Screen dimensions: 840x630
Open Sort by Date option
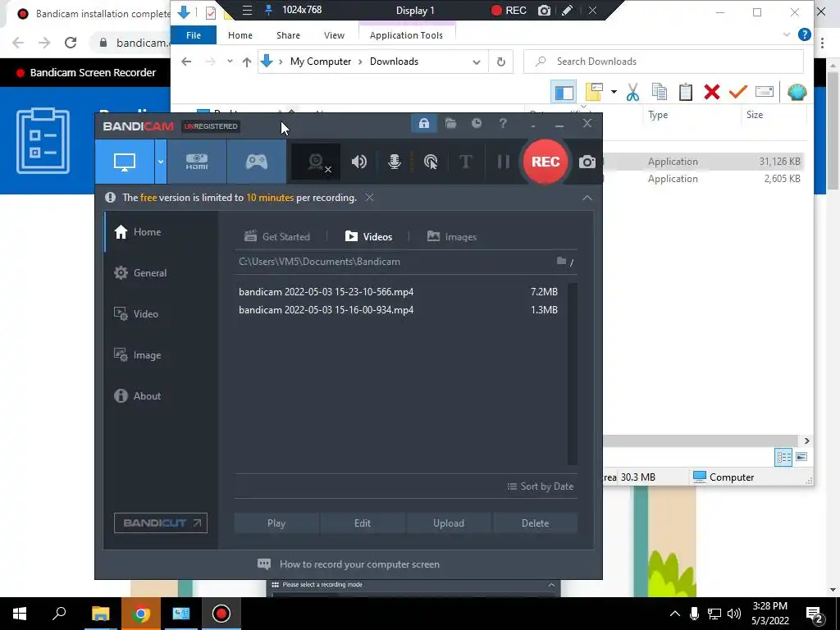point(540,486)
